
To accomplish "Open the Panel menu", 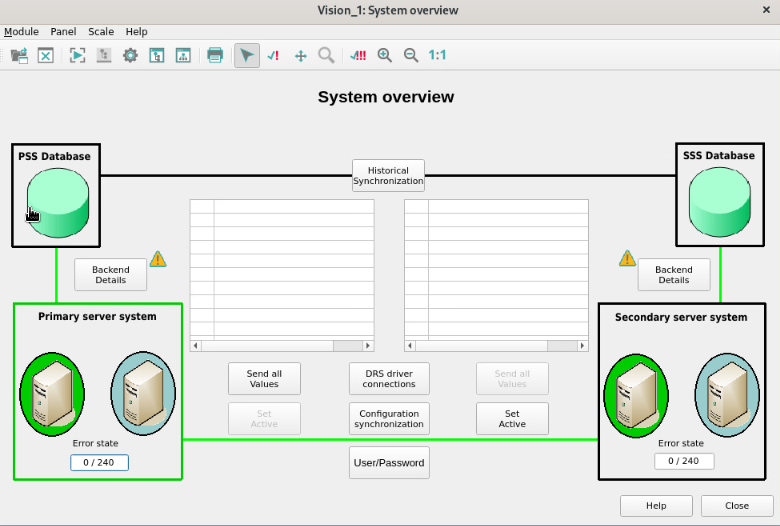I will [x=63, y=32].
